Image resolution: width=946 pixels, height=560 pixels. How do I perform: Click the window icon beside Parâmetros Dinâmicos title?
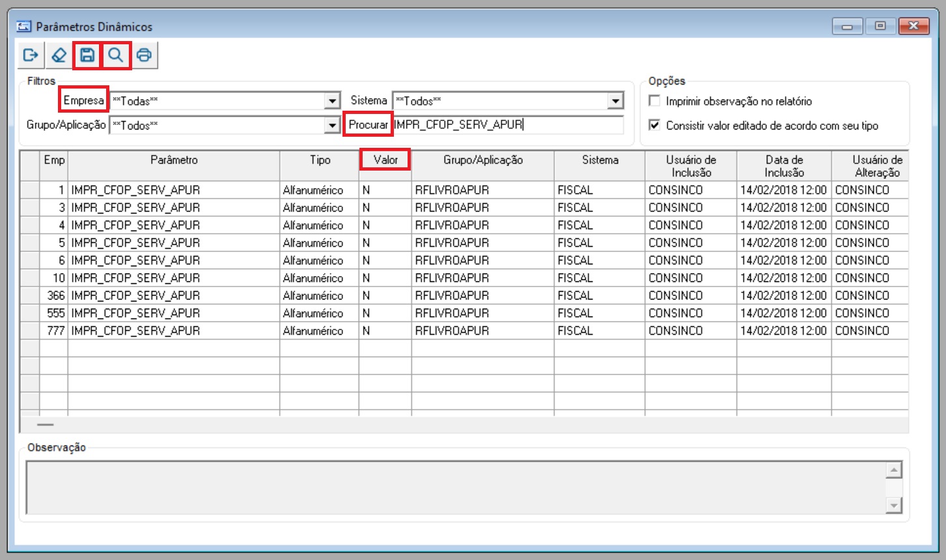[x=24, y=27]
